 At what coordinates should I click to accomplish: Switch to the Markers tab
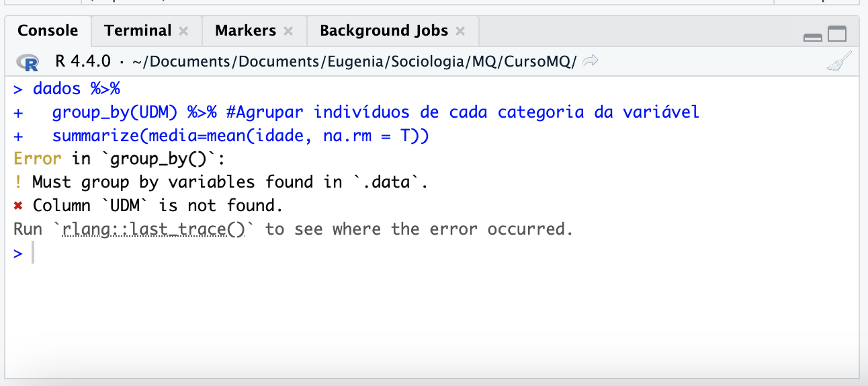pos(245,30)
